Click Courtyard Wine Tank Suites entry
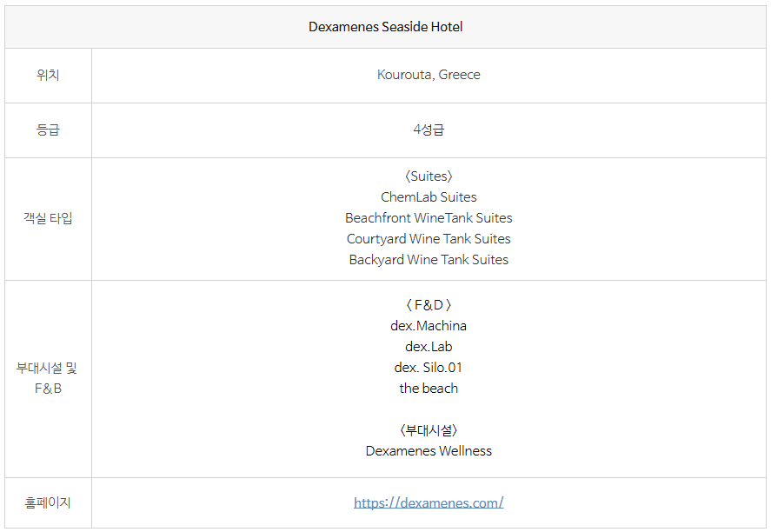Screen dimensions: 771x532 point(429,239)
